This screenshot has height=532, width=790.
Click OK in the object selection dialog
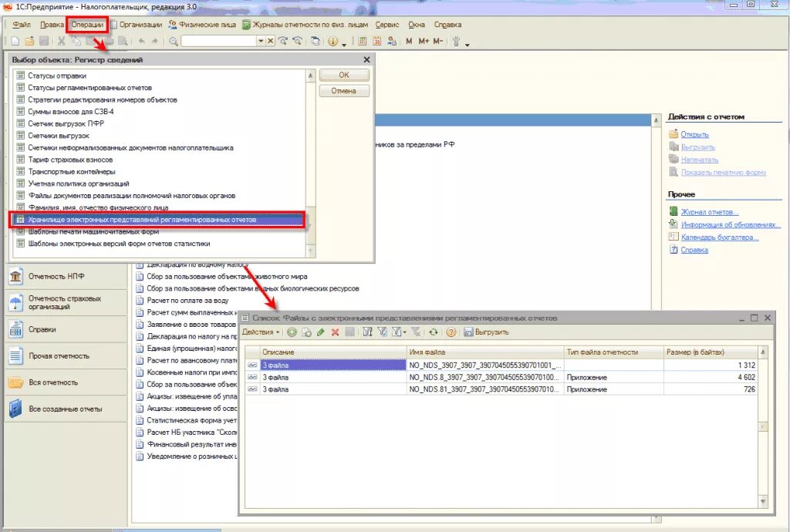(344, 75)
